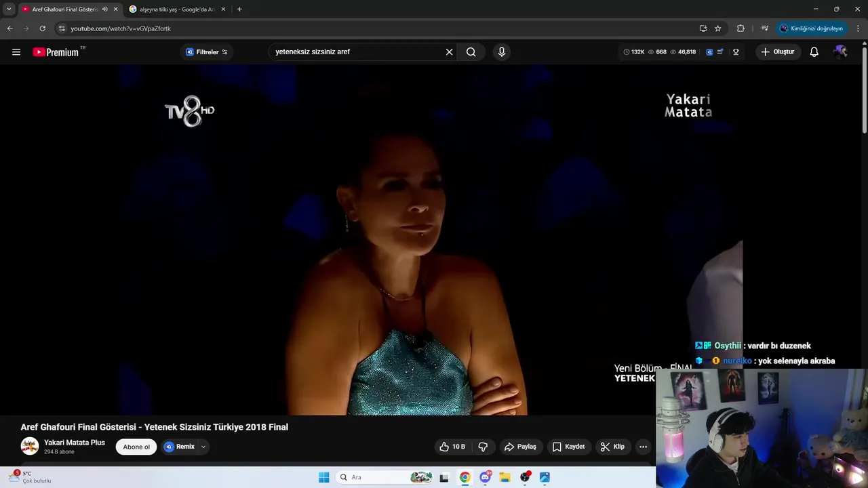Open File Explorer from the taskbar
868x488 pixels.
[505, 477]
